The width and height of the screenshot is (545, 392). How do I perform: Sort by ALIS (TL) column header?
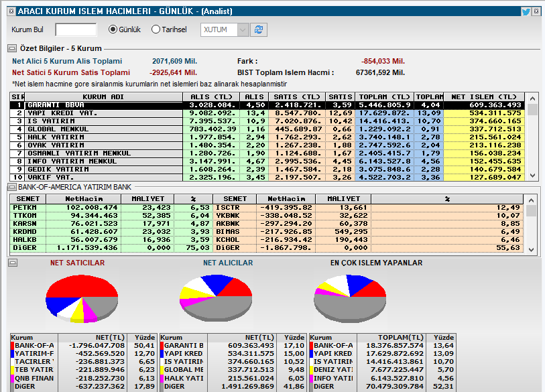(211, 97)
